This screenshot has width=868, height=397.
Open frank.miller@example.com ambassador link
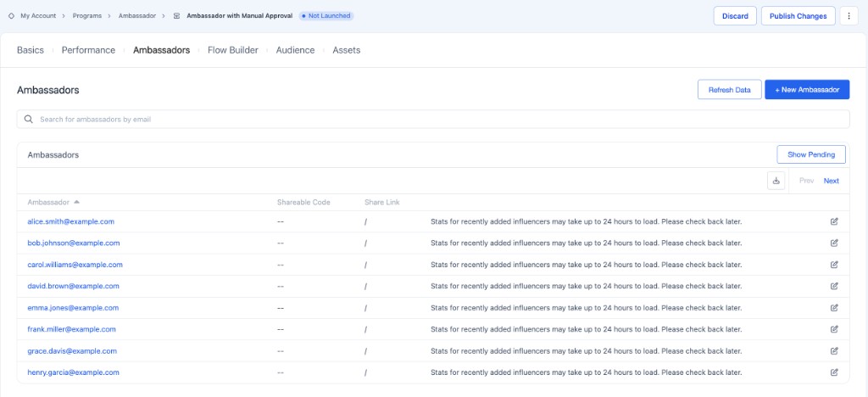coord(71,329)
